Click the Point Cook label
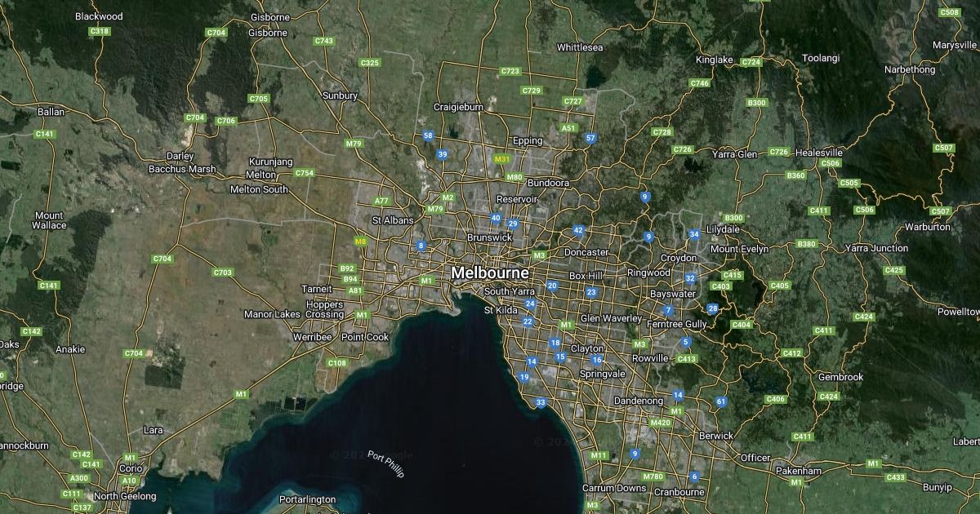This screenshot has height=514, width=980. pos(365,337)
